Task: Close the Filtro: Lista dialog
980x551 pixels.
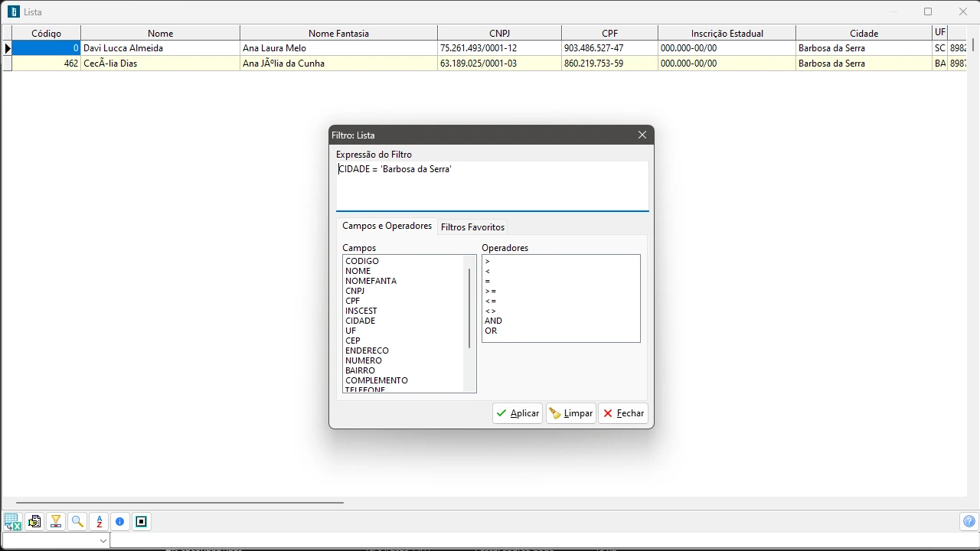Action: (x=642, y=135)
